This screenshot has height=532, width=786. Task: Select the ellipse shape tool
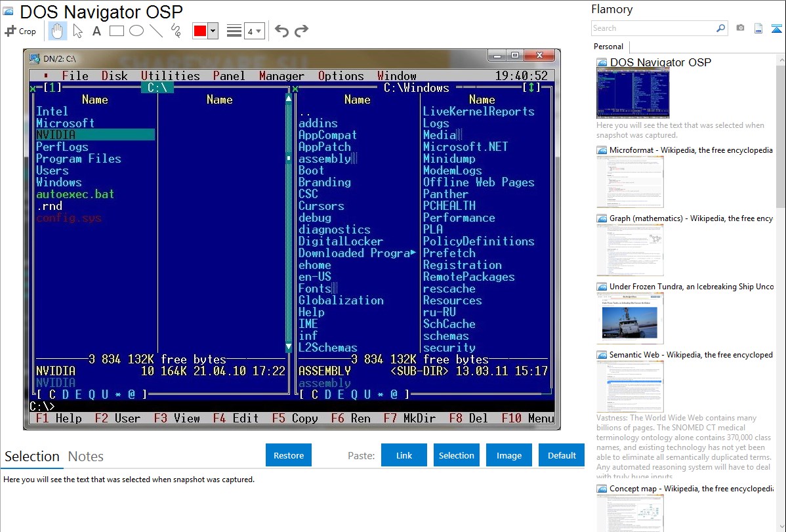tap(136, 31)
